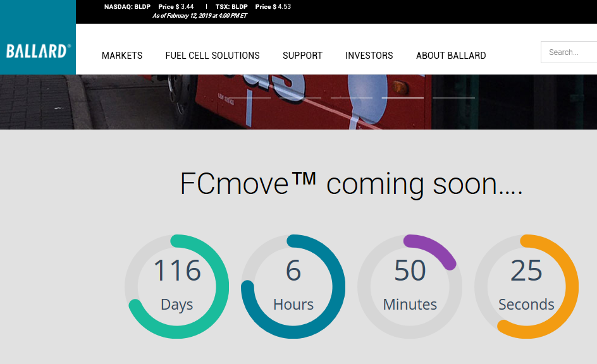The width and height of the screenshot is (597, 364).
Task: Open the Fuel Cell Solutions menu
Action: [x=212, y=56]
